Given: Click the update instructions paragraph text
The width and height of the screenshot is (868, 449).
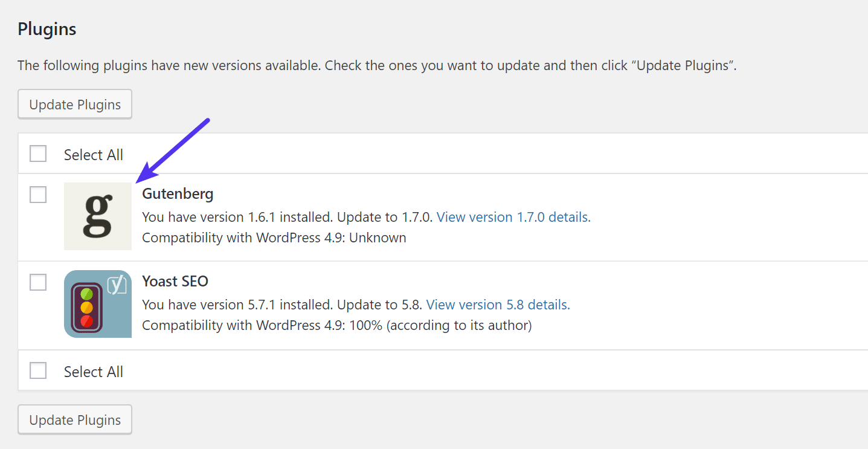Looking at the screenshot, I should click(377, 65).
